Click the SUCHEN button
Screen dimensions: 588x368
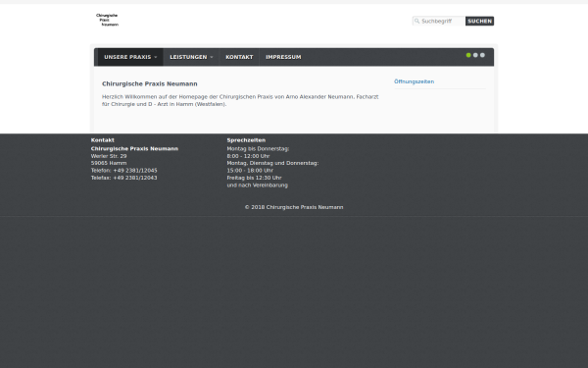[x=479, y=21]
